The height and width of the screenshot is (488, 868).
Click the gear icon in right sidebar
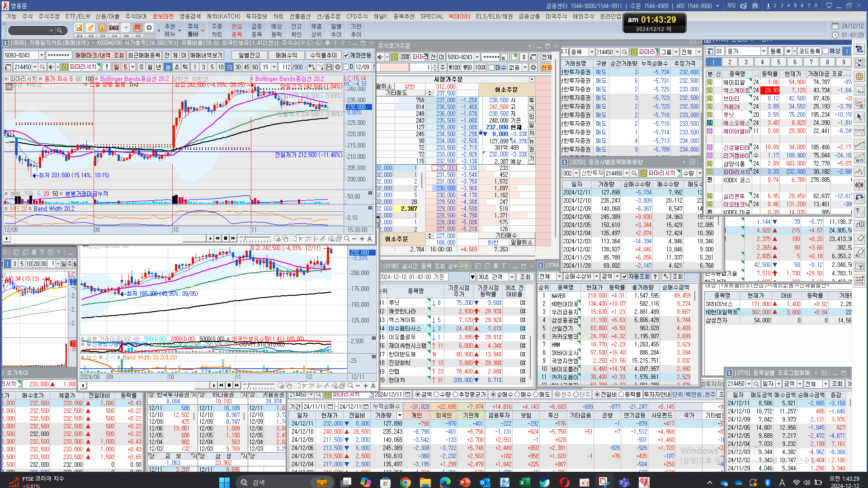(859, 76)
